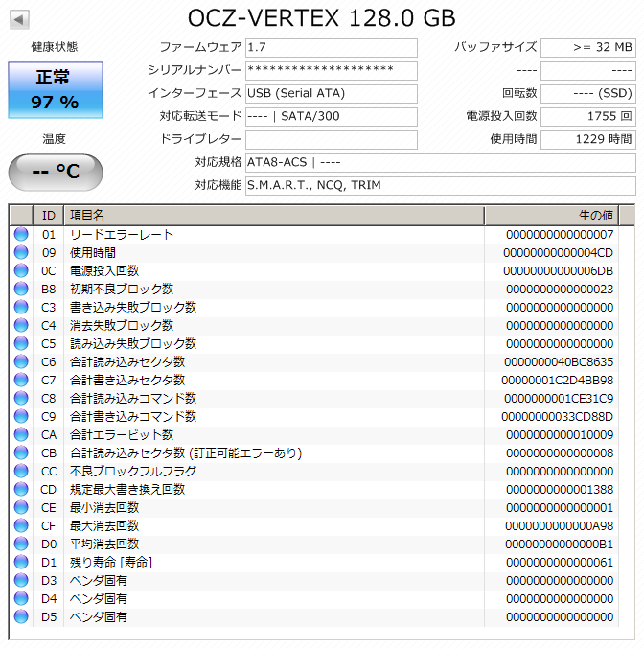Click the power-on hours field 1229 時間
Viewport: 644px width, 649px height.
click(x=588, y=140)
